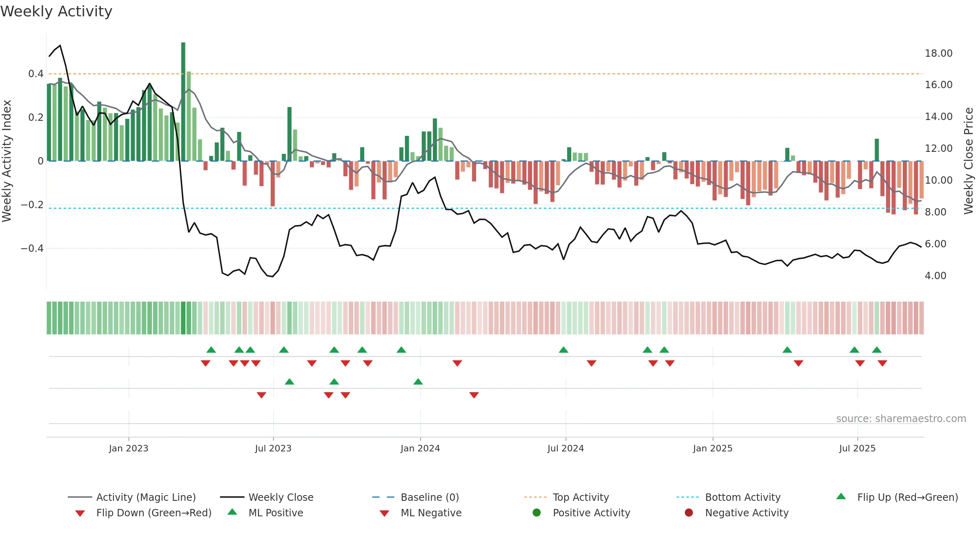Click the 4.00 price tick label
The width and height of the screenshot is (980, 551).
click(x=935, y=275)
